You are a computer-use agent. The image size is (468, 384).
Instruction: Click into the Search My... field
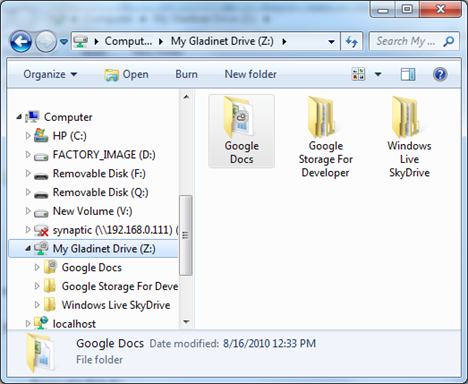(406, 41)
